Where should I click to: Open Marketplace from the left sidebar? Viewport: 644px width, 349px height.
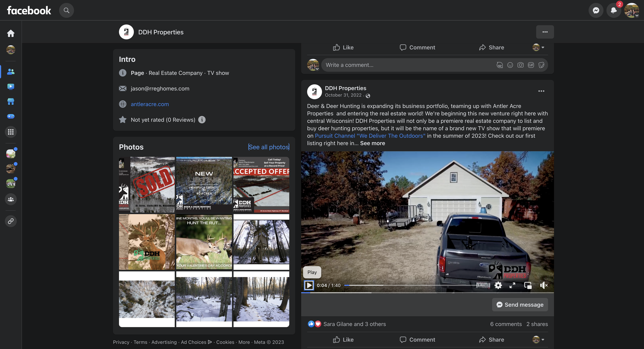(x=11, y=101)
